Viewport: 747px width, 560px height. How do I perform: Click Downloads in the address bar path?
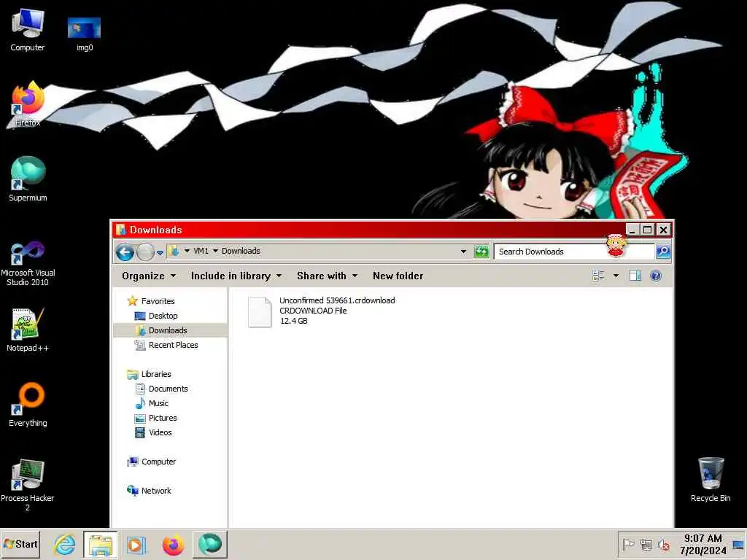click(241, 251)
